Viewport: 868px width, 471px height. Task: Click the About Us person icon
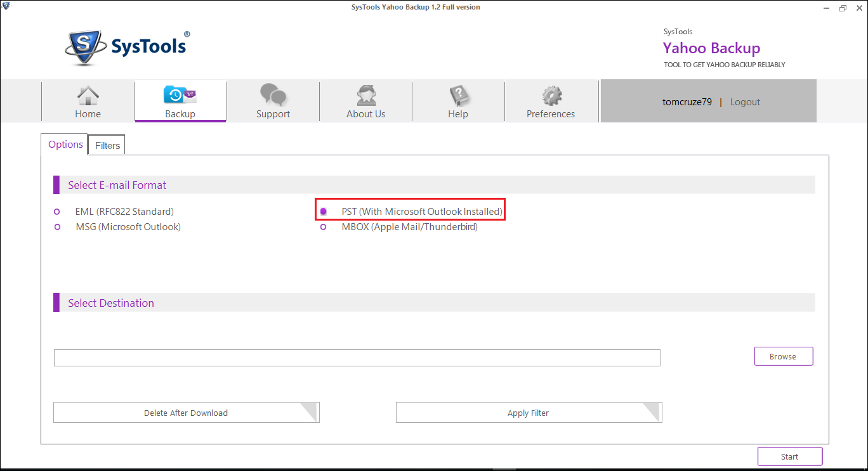pos(365,95)
